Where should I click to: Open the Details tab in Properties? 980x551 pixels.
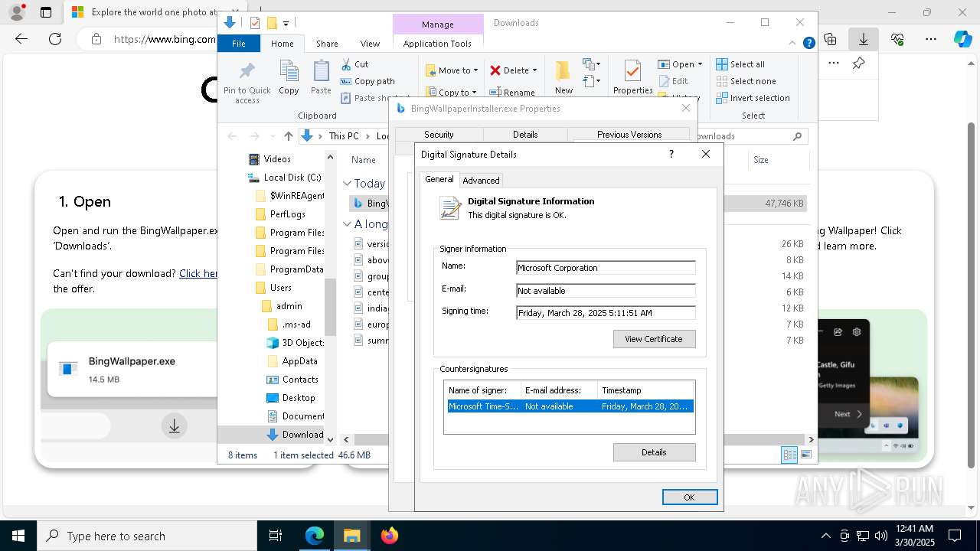(x=525, y=135)
